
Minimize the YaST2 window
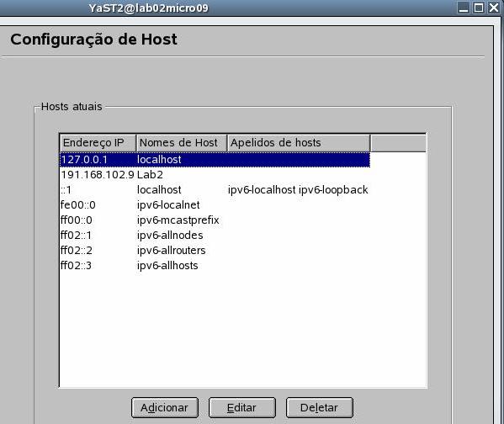(x=463, y=8)
